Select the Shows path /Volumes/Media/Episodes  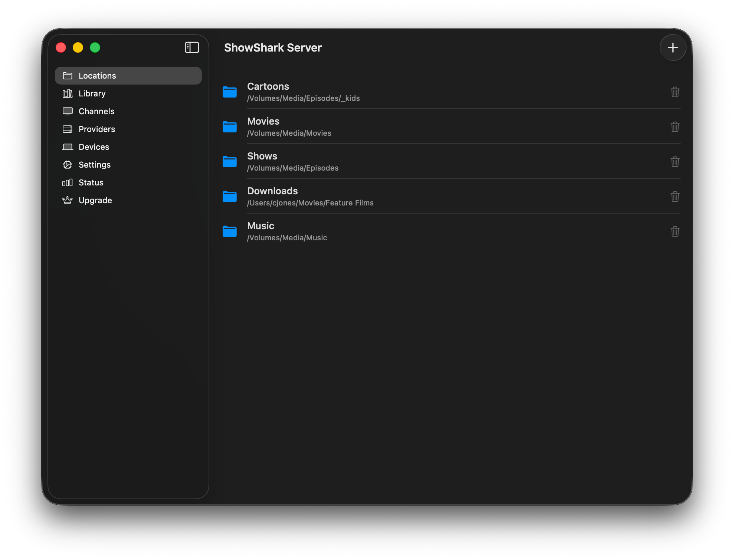tap(293, 168)
